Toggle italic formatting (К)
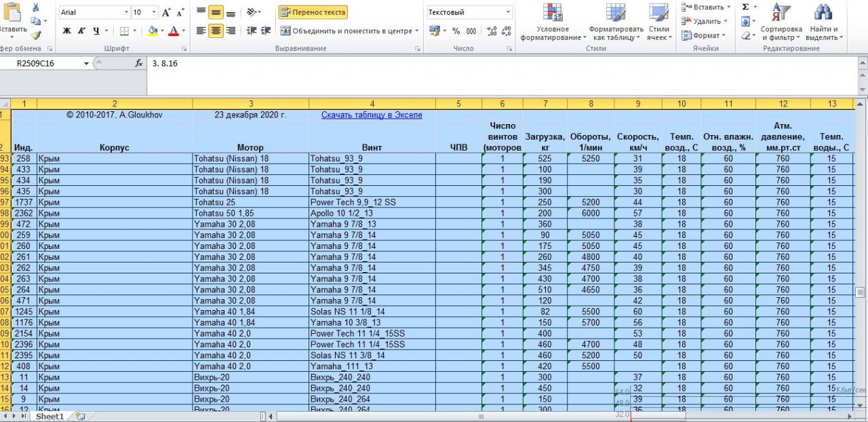This screenshot has height=422, width=868. [x=81, y=31]
